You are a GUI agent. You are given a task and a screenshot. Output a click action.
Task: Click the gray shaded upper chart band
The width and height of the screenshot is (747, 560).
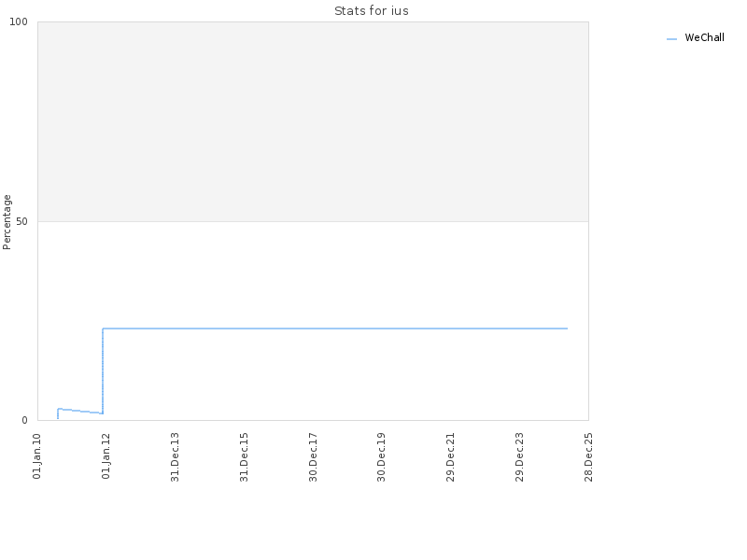click(313, 121)
